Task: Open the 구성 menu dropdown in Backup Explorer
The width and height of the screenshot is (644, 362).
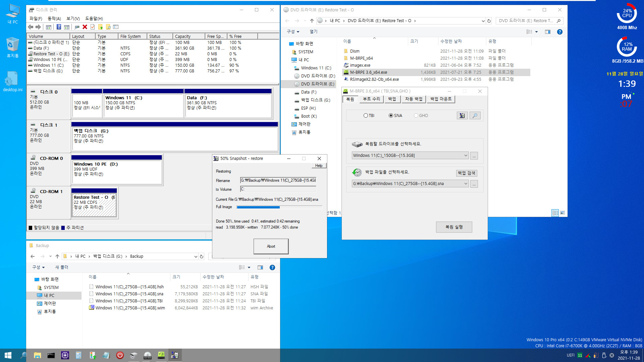Action: pos(38,267)
